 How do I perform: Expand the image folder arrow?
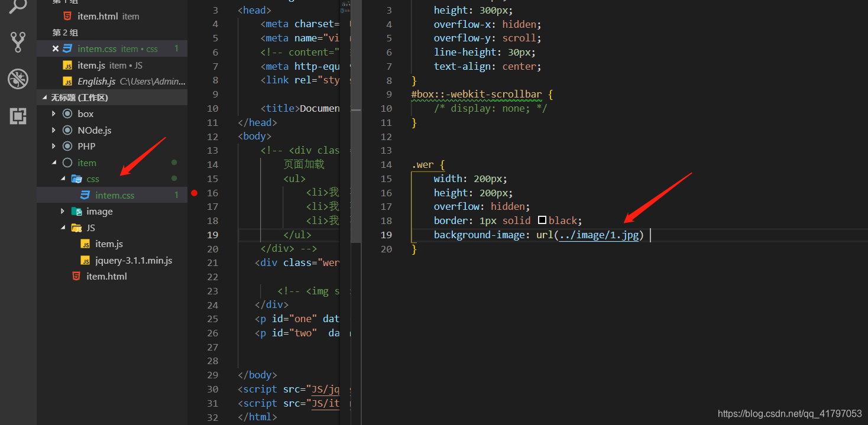63,211
